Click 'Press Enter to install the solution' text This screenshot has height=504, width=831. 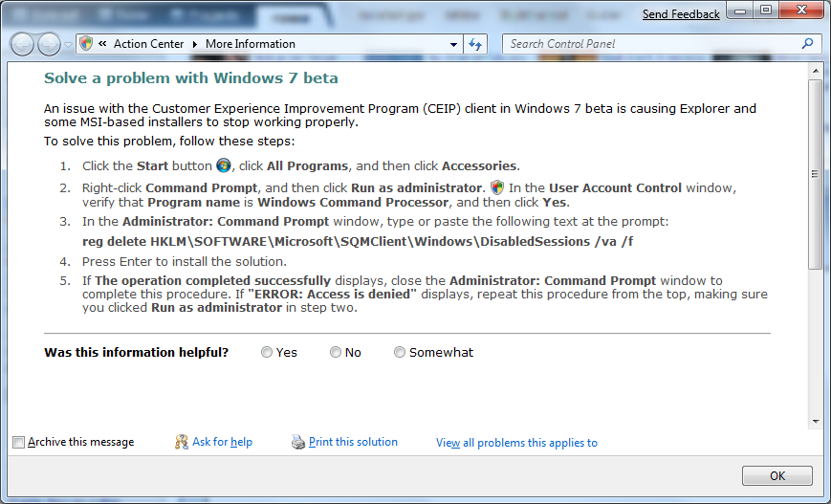[185, 262]
